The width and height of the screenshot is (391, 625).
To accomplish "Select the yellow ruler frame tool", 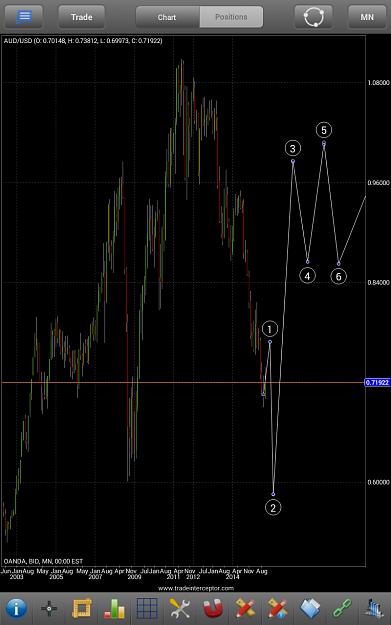I will 82,609.
